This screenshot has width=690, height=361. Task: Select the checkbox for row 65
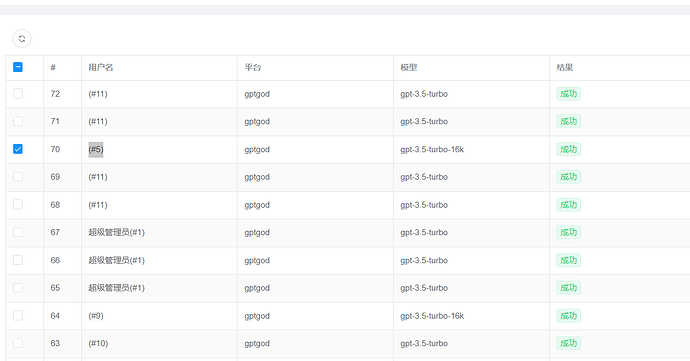pos(18,287)
